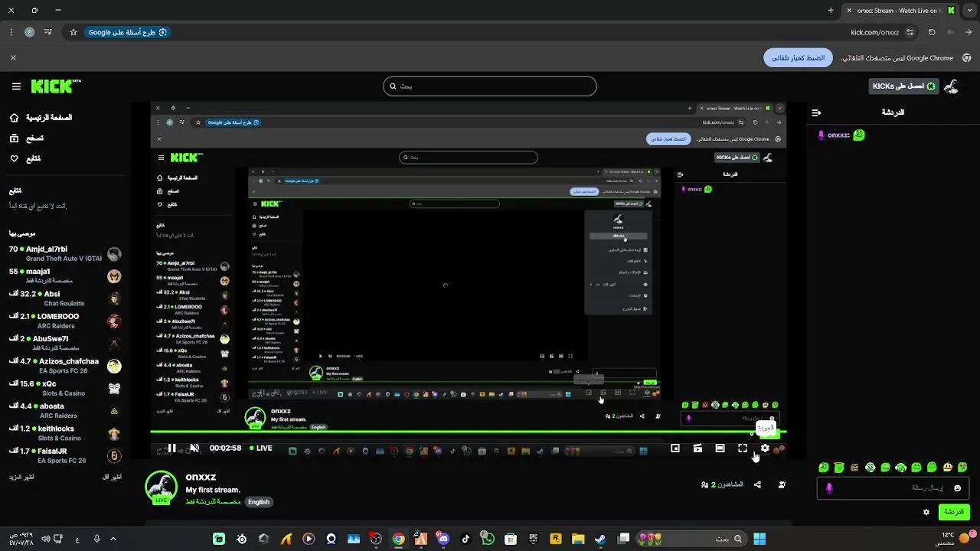This screenshot has height=551, width=980.
Task: Bookmark this page with star icon
Action: tap(73, 32)
